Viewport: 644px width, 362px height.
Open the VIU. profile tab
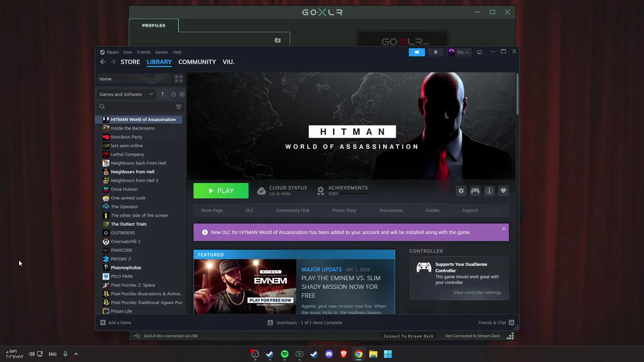tap(228, 62)
